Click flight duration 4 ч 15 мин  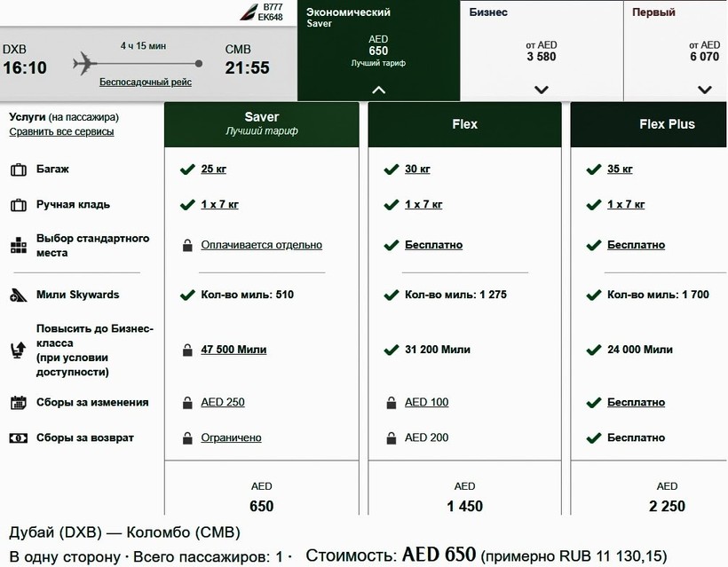144,46
